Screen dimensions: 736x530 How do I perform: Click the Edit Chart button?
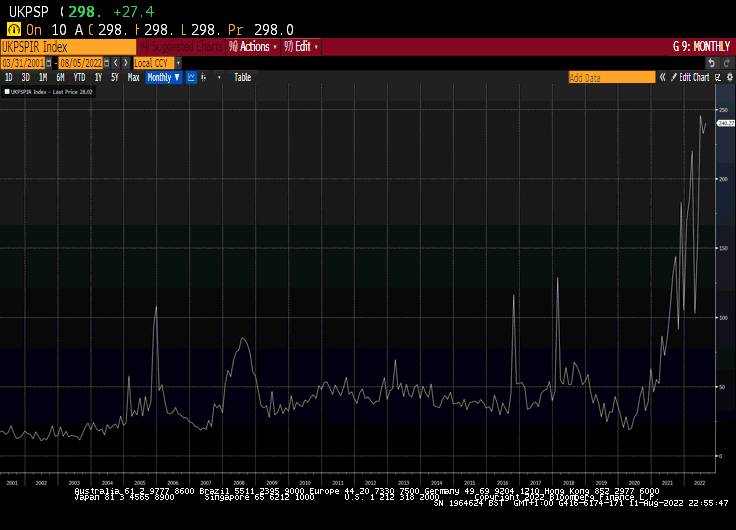click(x=694, y=77)
